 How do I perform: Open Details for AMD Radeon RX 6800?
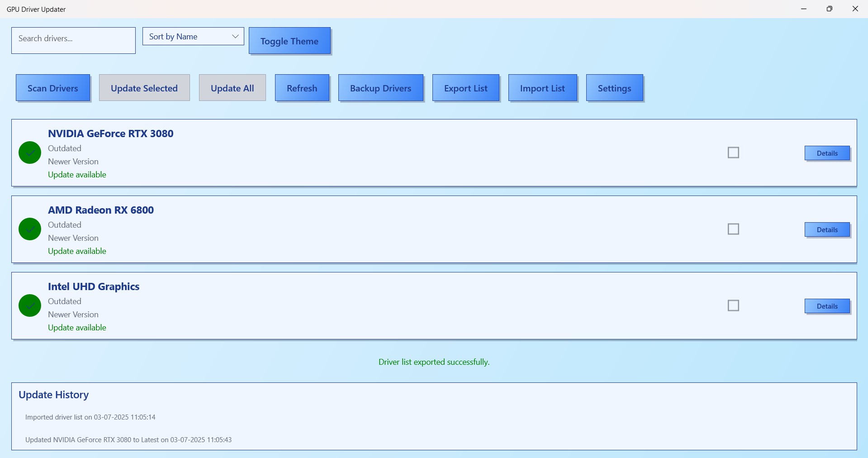tap(826, 229)
